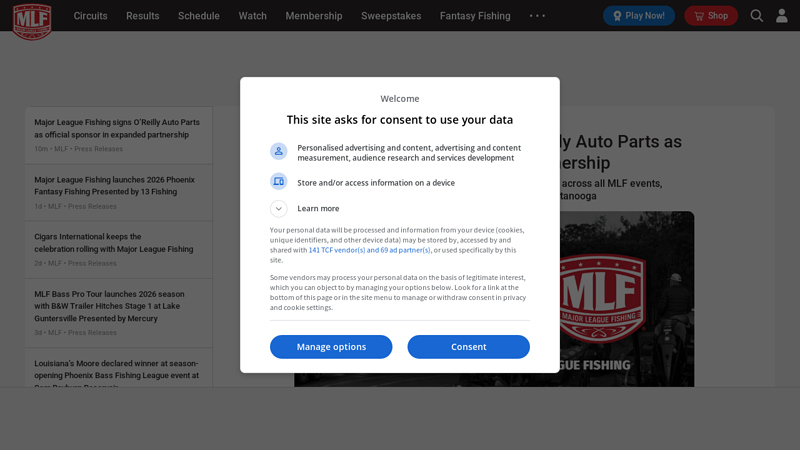Open the Shop button

(x=711, y=16)
